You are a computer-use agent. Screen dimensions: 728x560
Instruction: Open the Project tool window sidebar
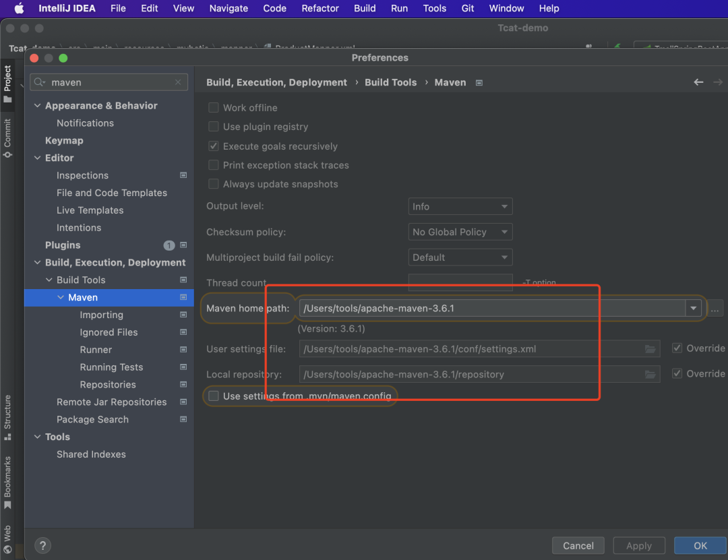coord(7,84)
